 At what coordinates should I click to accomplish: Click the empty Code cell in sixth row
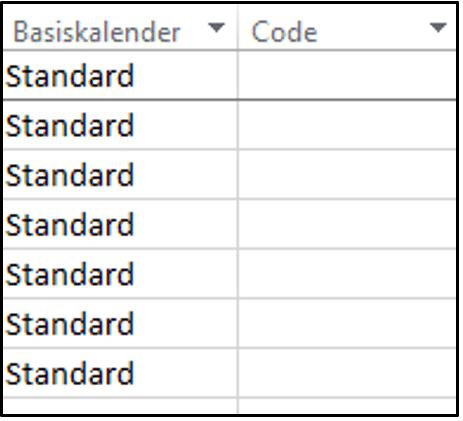coord(347,323)
